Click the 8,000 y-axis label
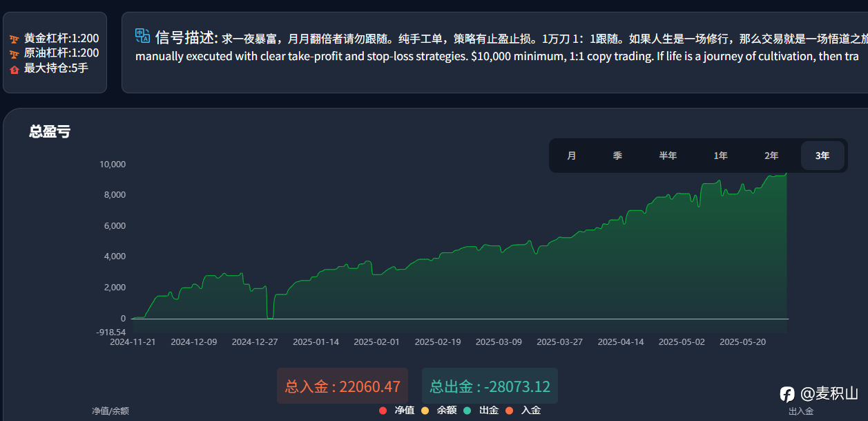This screenshot has height=421, width=868. (115, 195)
